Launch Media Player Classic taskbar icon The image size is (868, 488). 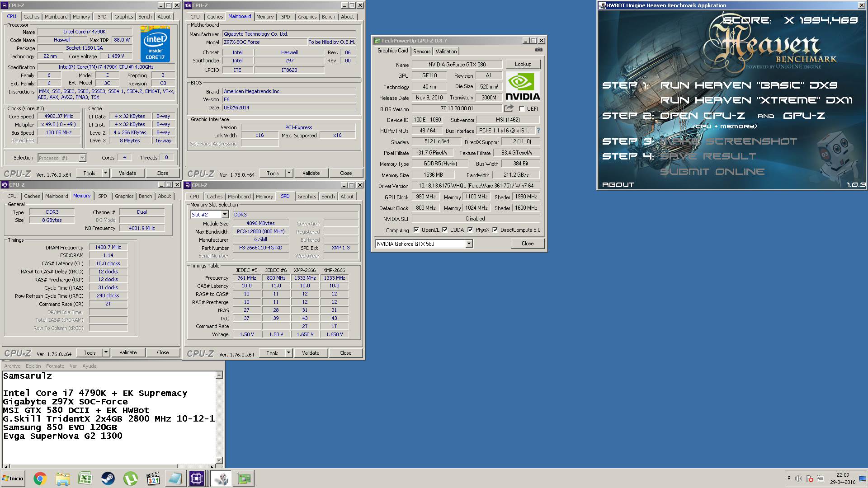click(x=153, y=479)
